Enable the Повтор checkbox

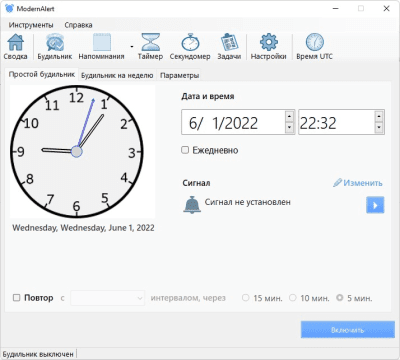16,297
